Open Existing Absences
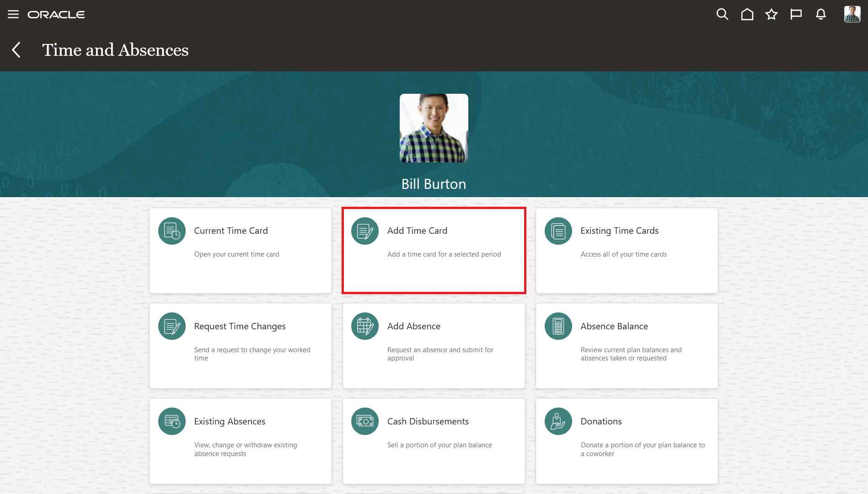Screen dimensions: 868x494 (240, 441)
